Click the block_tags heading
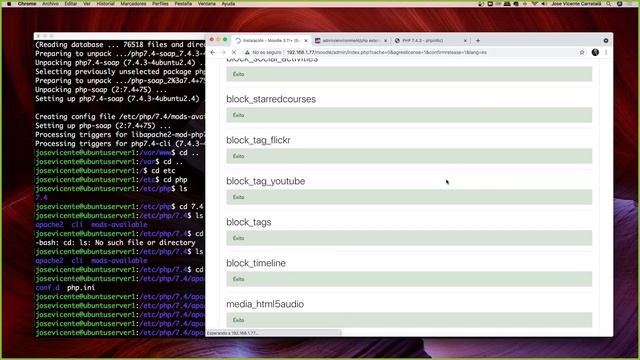Image resolution: width=640 pixels, height=360 pixels. click(249, 222)
